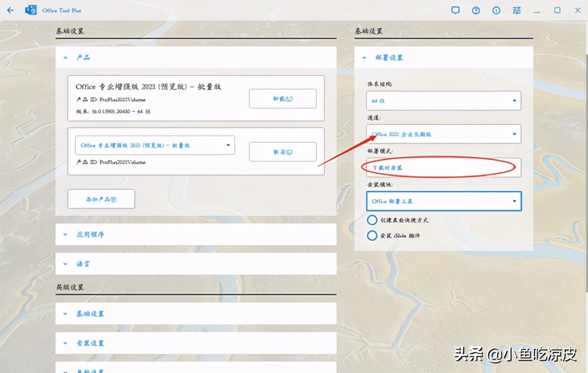Click the installed product version line
The image size is (588, 373).
click(x=113, y=112)
